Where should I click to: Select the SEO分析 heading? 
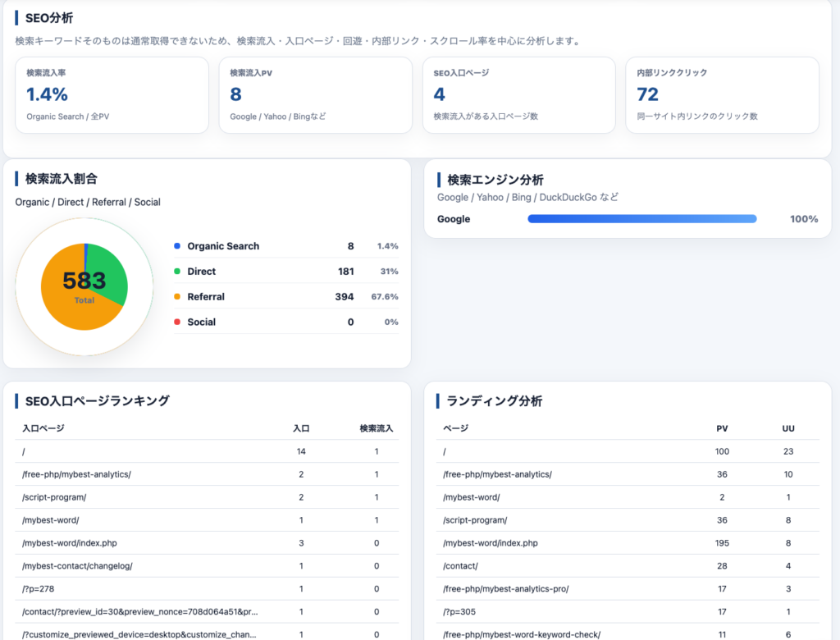pos(49,18)
